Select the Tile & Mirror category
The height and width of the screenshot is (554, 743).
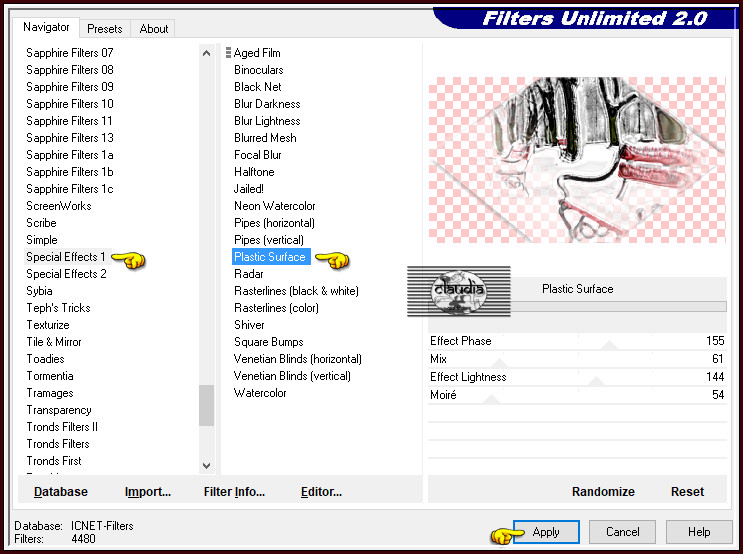point(54,342)
